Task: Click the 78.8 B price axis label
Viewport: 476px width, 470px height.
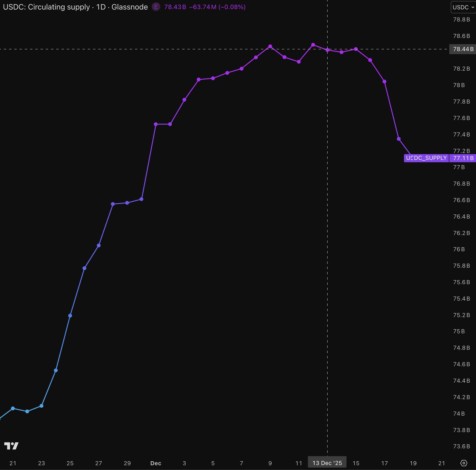Action: coord(461,19)
